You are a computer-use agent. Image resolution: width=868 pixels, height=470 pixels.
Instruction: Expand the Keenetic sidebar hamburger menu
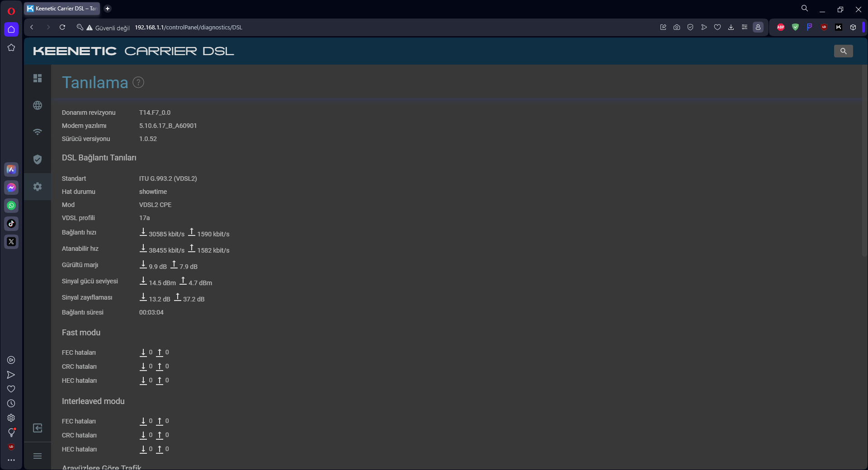tap(38, 456)
